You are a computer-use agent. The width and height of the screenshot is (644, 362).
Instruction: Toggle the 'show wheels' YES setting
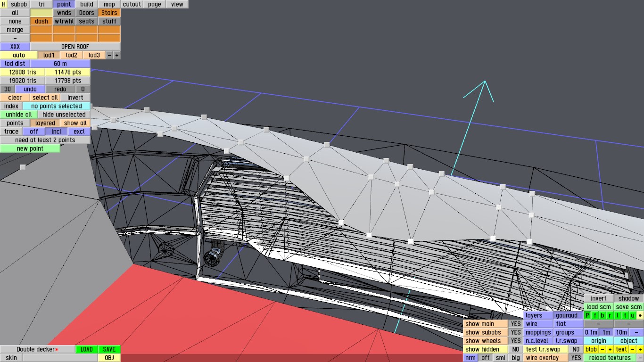coord(516,341)
